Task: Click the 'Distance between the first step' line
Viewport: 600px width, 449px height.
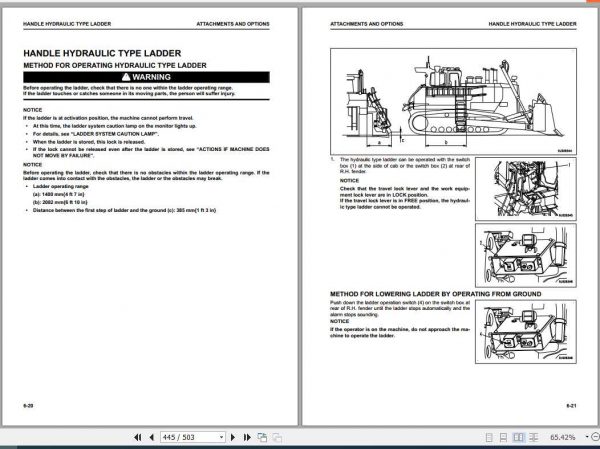Action: tap(124, 210)
